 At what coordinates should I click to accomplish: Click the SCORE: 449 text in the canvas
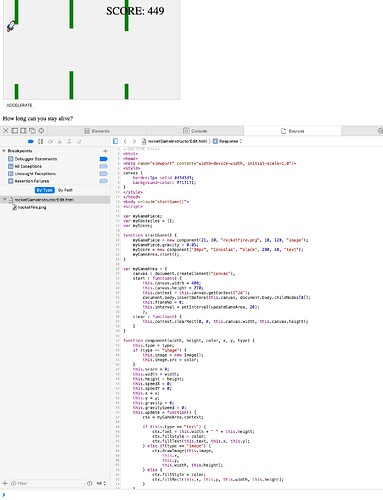coord(135,11)
